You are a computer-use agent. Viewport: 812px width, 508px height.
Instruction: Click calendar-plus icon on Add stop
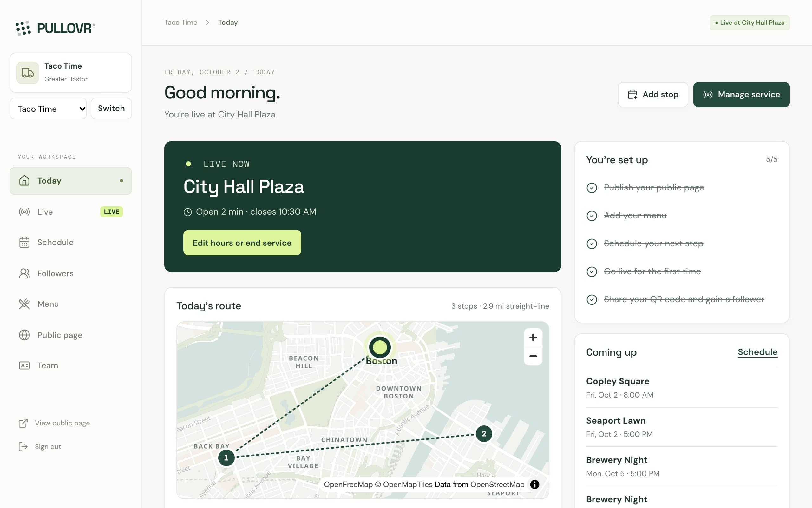coord(632,95)
